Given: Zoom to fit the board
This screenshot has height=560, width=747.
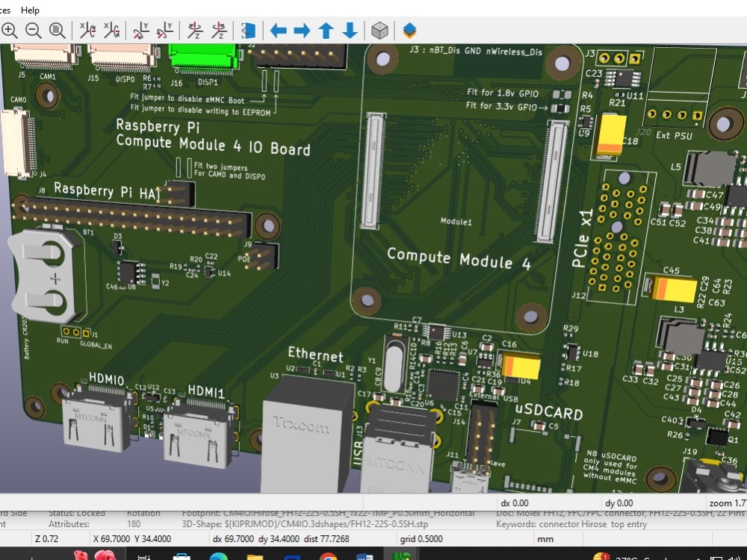Looking at the screenshot, I should [x=57, y=31].
